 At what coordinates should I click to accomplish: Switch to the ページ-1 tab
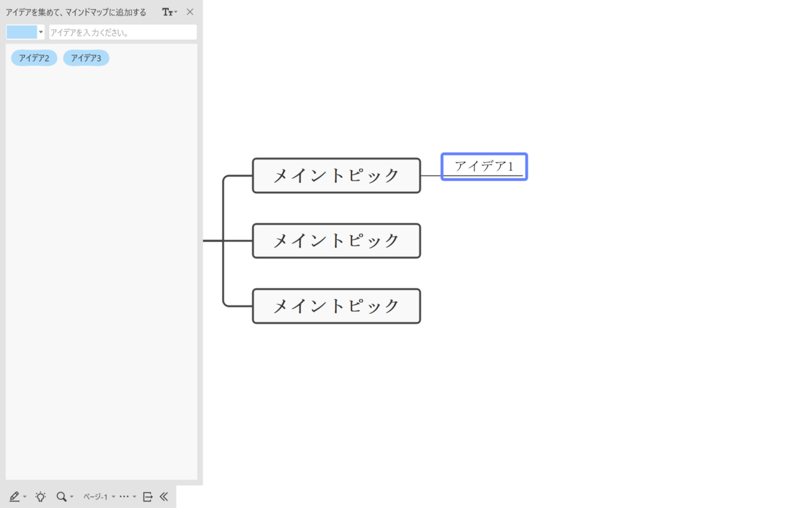pos(95,497)
